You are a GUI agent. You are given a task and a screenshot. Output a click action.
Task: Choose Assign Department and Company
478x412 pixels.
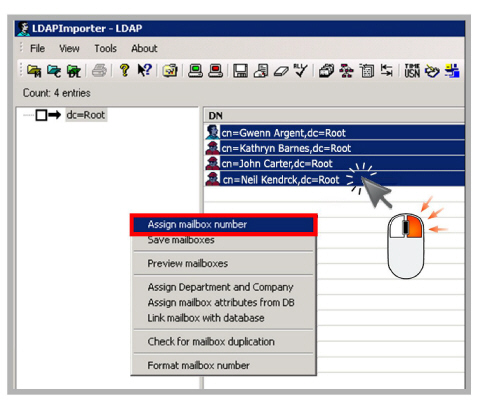click(223, 287)
